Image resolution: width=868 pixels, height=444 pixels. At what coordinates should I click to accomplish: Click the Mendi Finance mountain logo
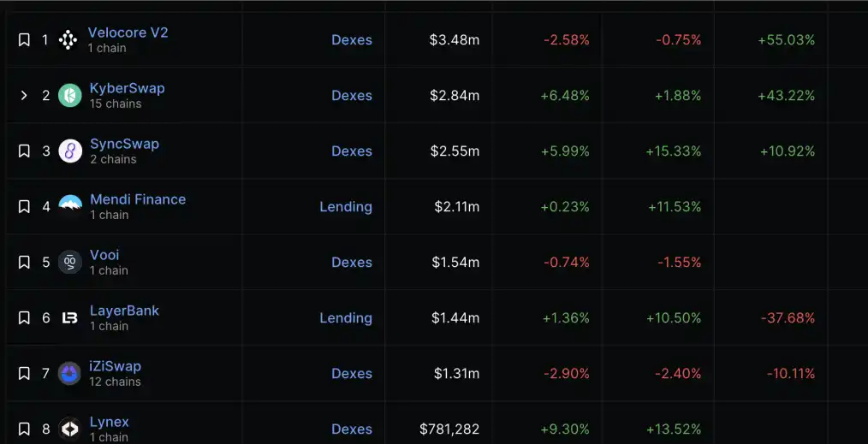(x=69, y=205)
